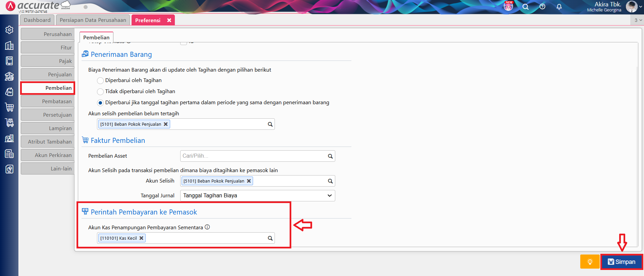Close the Preferensi tab
644x276 pixels.
point(169,20)
